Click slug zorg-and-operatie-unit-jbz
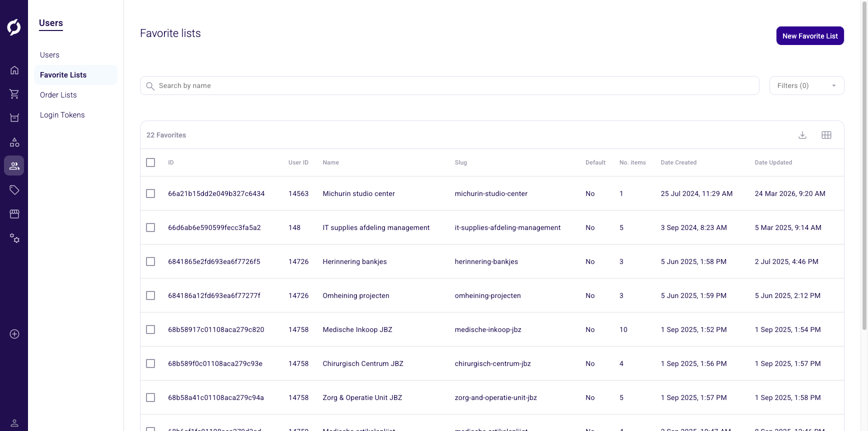The image size is (868, 431). click(x=496, y=397)
